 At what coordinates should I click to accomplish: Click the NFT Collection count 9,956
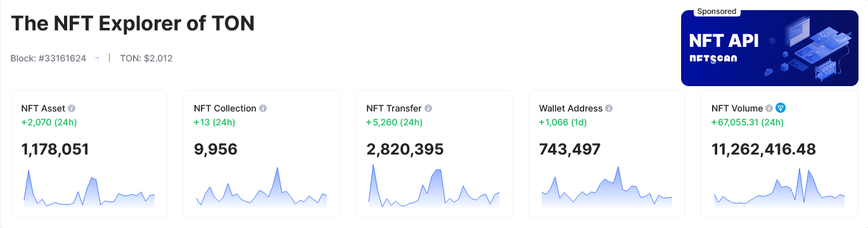tap(215, 149)
